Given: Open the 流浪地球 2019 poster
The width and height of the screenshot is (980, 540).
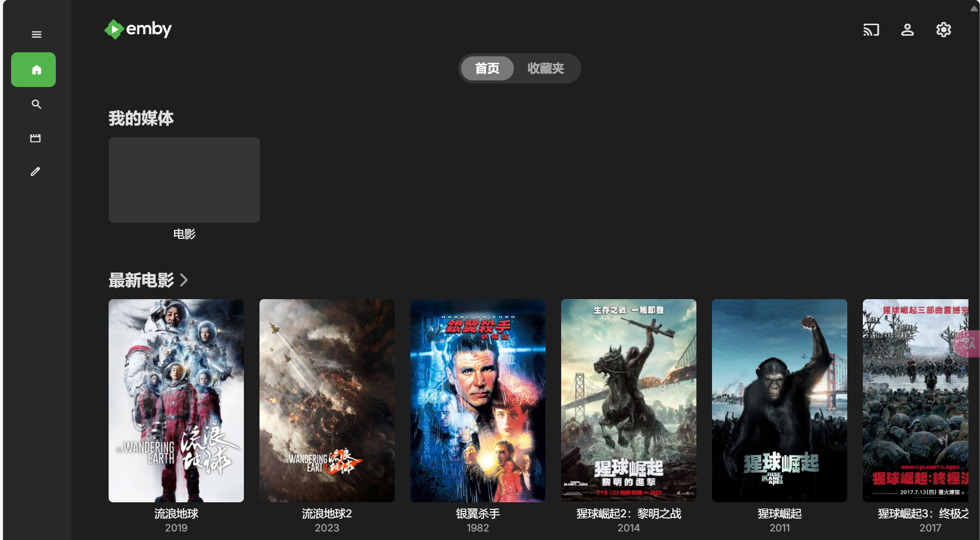Looking at the screenshot, I should [176, 401].
